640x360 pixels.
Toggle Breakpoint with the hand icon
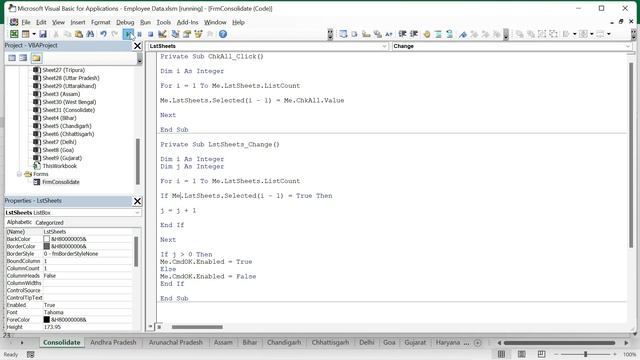427,34
